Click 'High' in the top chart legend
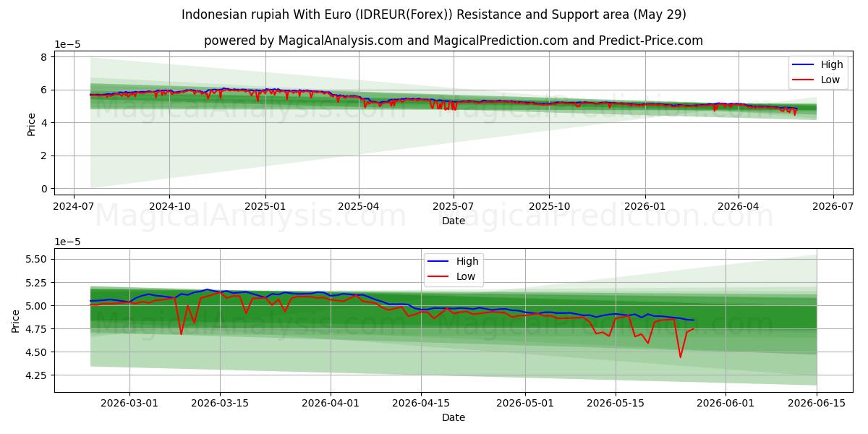Viewport: 868px width, 434px height. click(832, 64)
